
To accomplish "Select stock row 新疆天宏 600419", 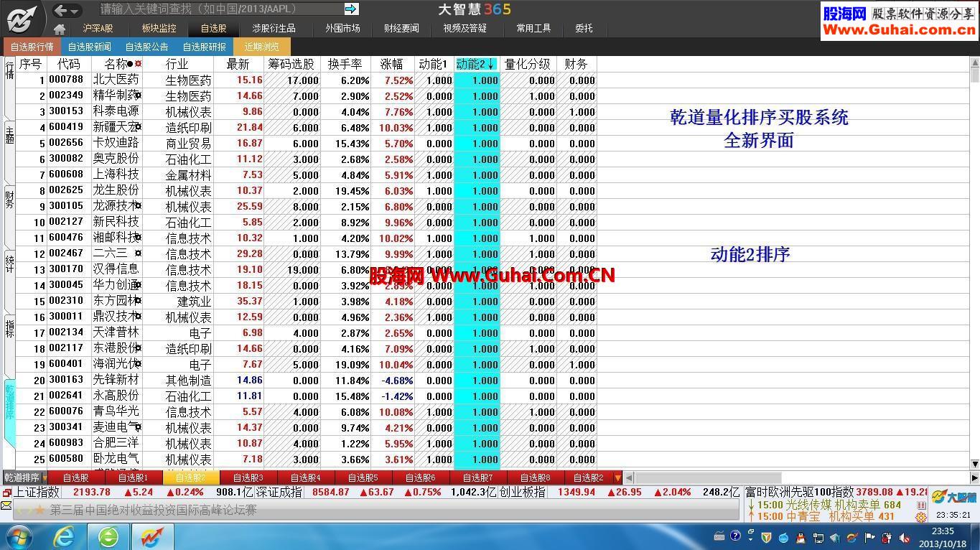I will coord(307,127).
